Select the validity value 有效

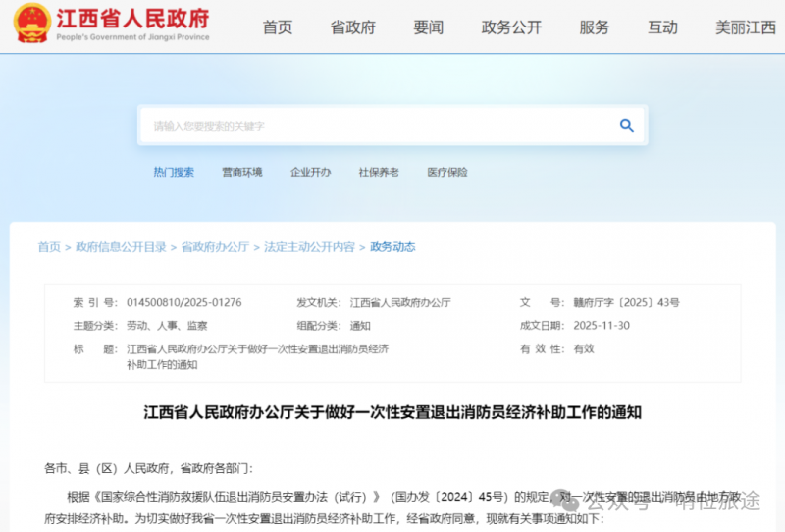[x=583, y=348]
